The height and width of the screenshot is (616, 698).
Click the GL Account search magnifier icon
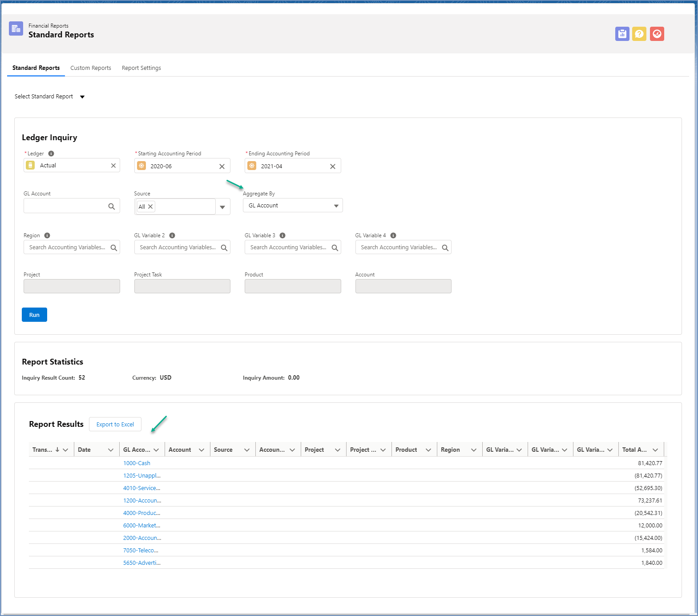pos(112,207)
